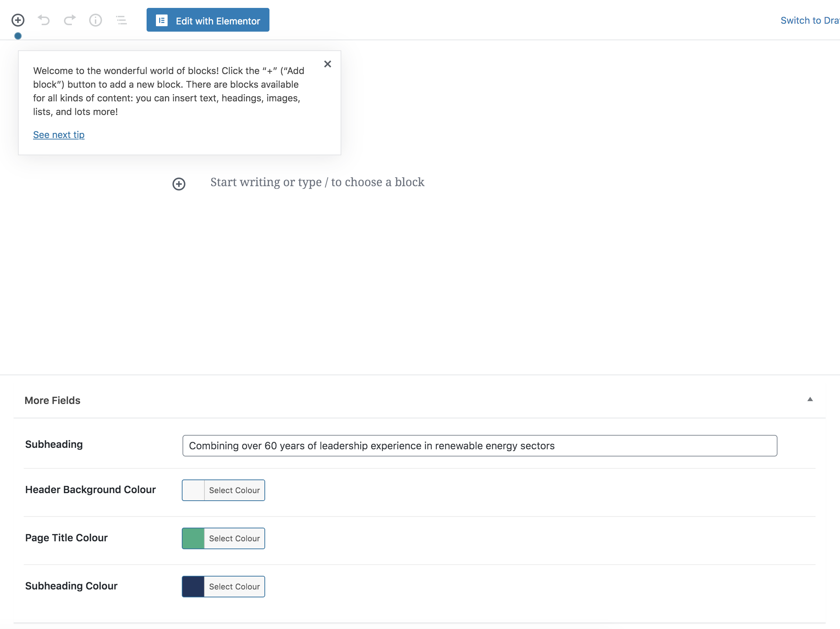
Task: Click the See next tip link
Action: pyautogui.click(x=59, y=135)
